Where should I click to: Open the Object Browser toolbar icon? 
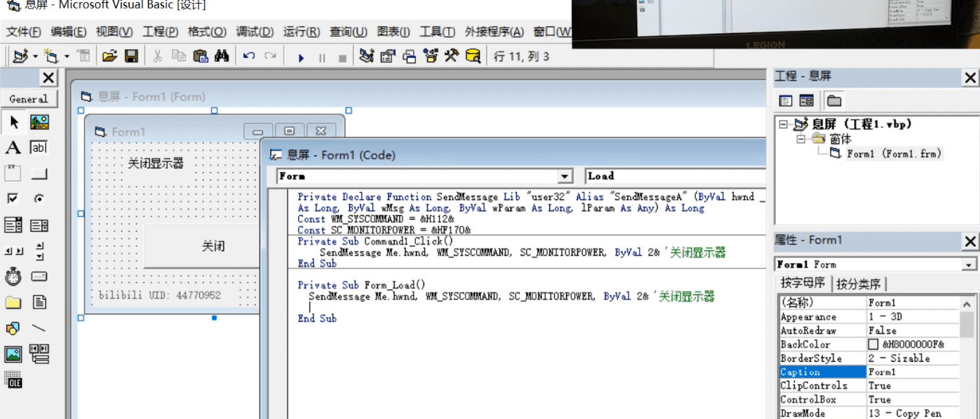430,56
